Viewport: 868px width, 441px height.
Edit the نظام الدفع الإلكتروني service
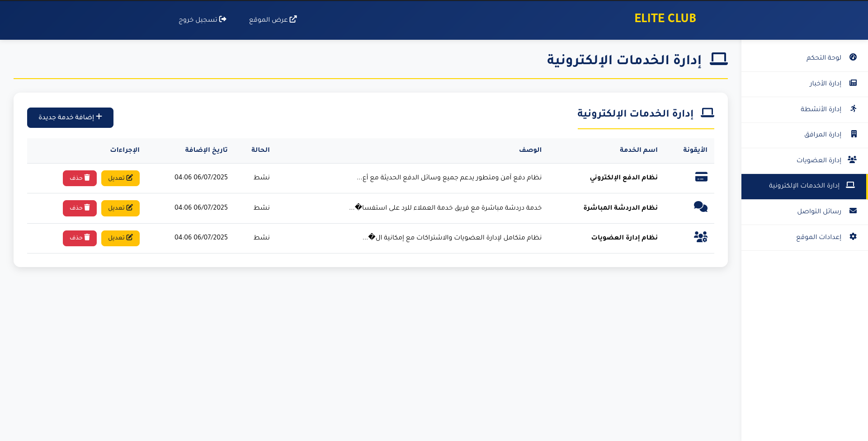click(120, 178)
